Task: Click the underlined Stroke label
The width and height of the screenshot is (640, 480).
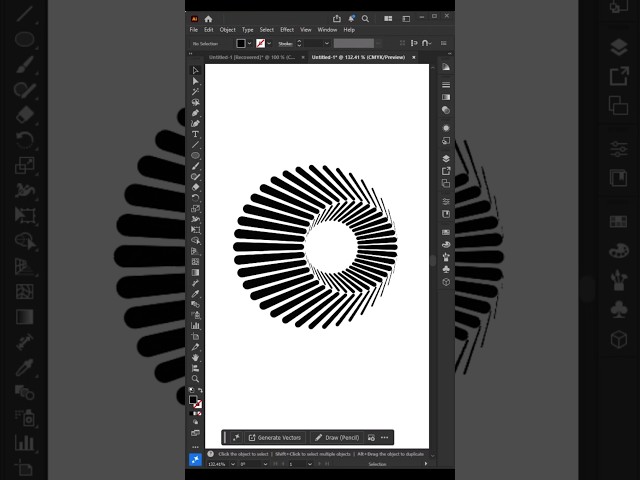Action: [x=285, y=44]
